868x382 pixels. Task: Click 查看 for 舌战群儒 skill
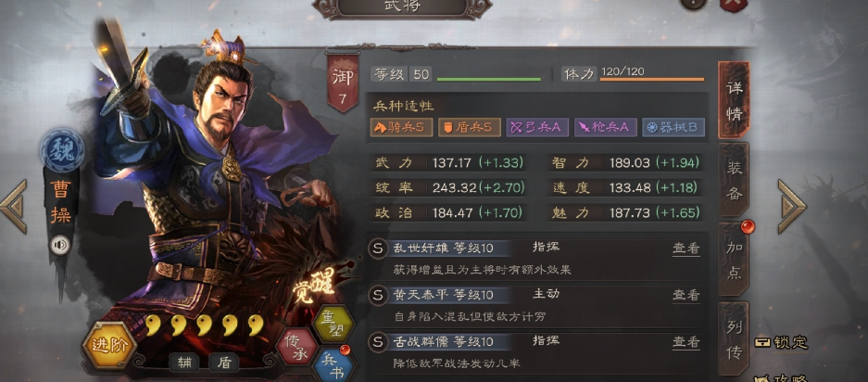coord(686,342)
